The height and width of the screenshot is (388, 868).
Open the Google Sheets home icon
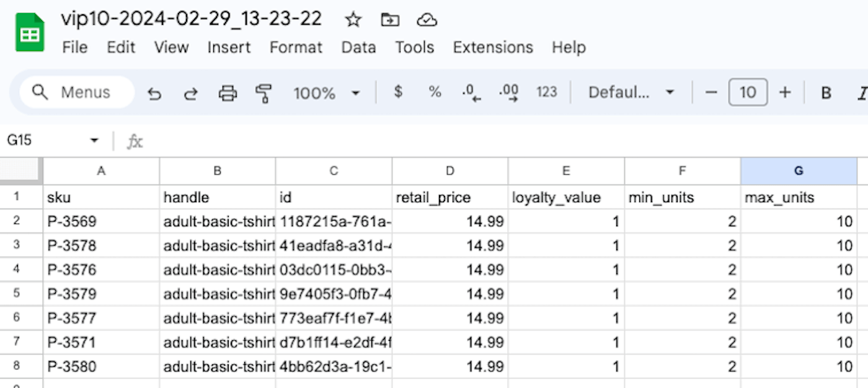[x=30, y=33]
